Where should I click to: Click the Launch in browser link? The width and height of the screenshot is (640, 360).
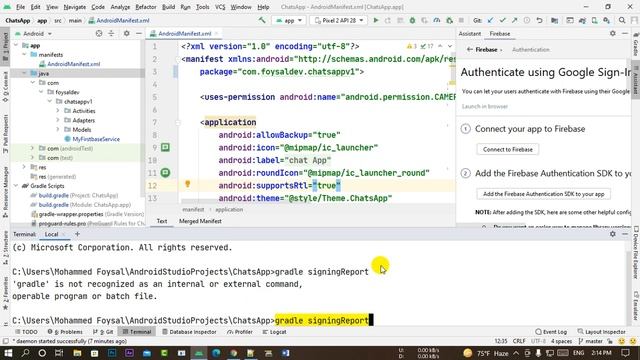point(484,106)
